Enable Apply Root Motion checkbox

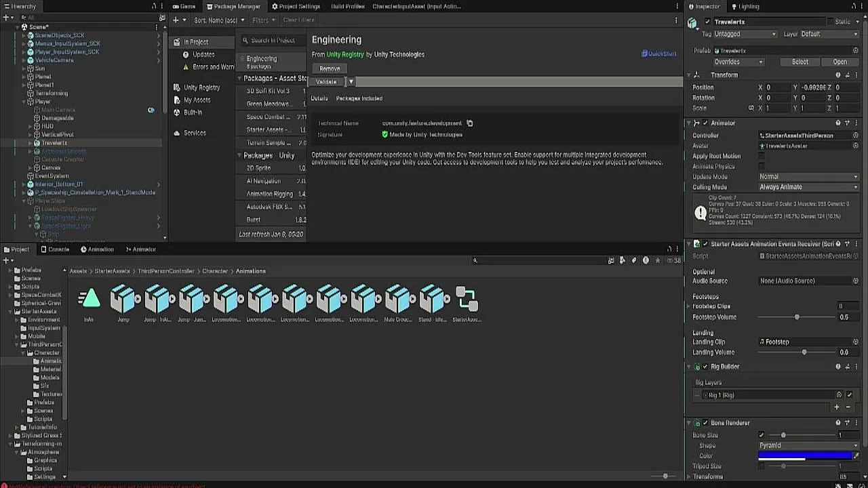click(762, 156)
